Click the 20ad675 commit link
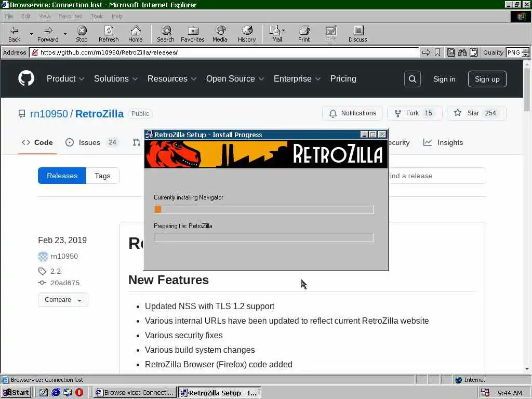Image resolution: width=532 pixels, height=399 pixels. coord(65,283)
